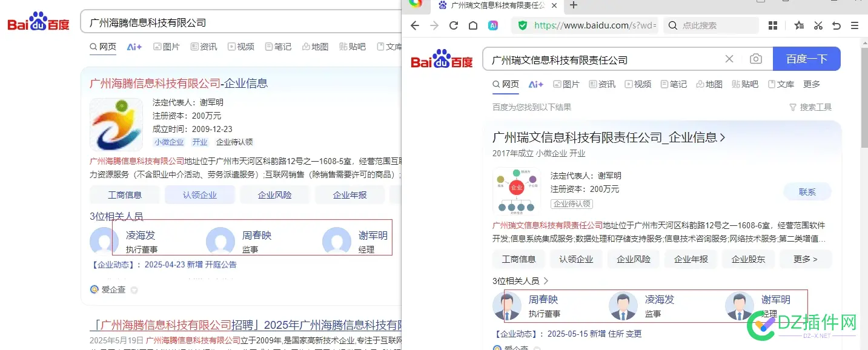Click the browser forward arrow
Viewport: 868px width, 350px height.
(x=434, y=25)
